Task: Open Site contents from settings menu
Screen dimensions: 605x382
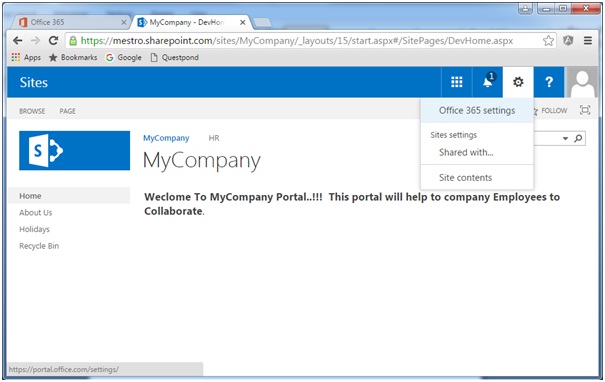Action: (465, 177)
